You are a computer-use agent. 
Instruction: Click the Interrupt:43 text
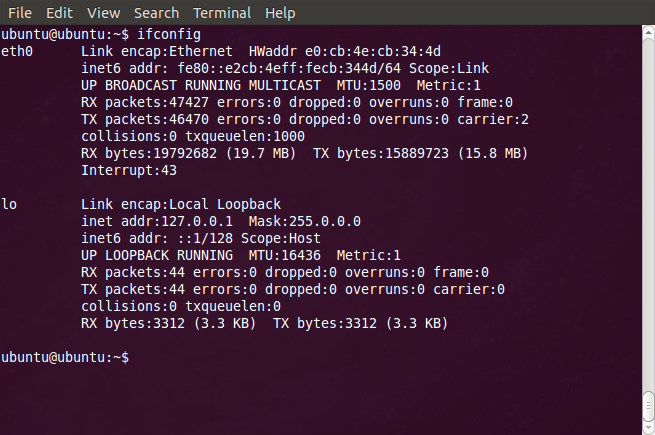tap(129, 170)
